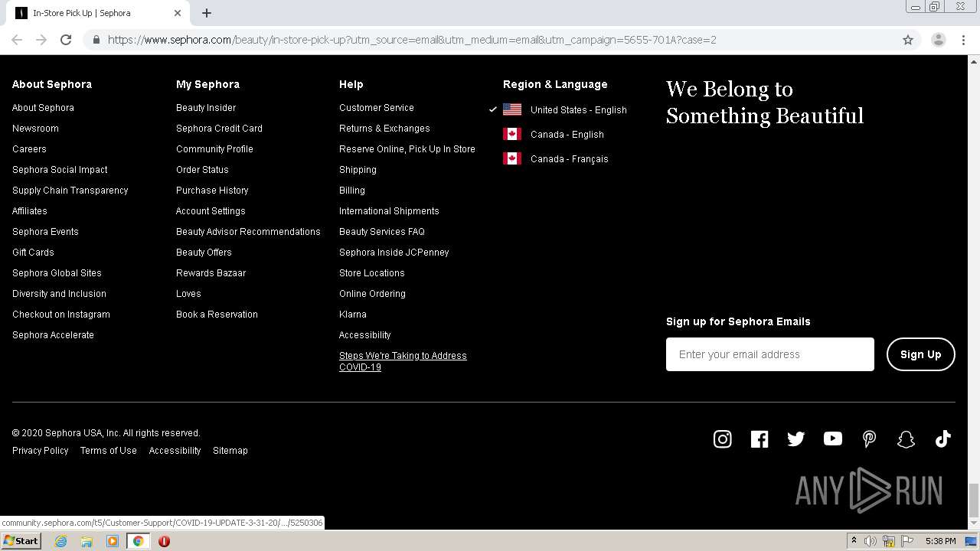The height and width of the screenshot is (551, 980).
Task: Reload the page in Chrome
Action: (66, 40)
